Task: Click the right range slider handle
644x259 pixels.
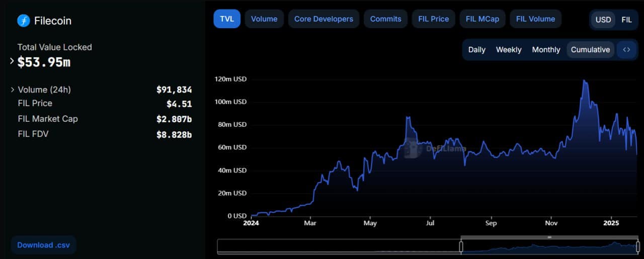Action: [x=638, y=246]
